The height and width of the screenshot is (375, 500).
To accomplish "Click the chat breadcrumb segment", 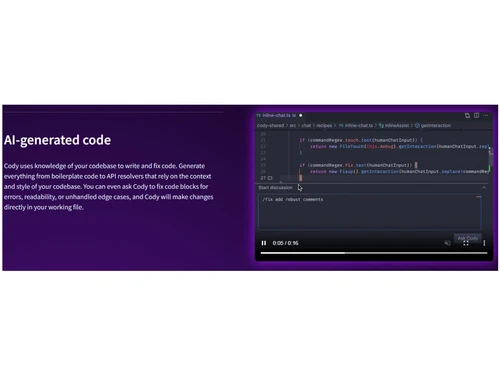I will pos(306,126).
